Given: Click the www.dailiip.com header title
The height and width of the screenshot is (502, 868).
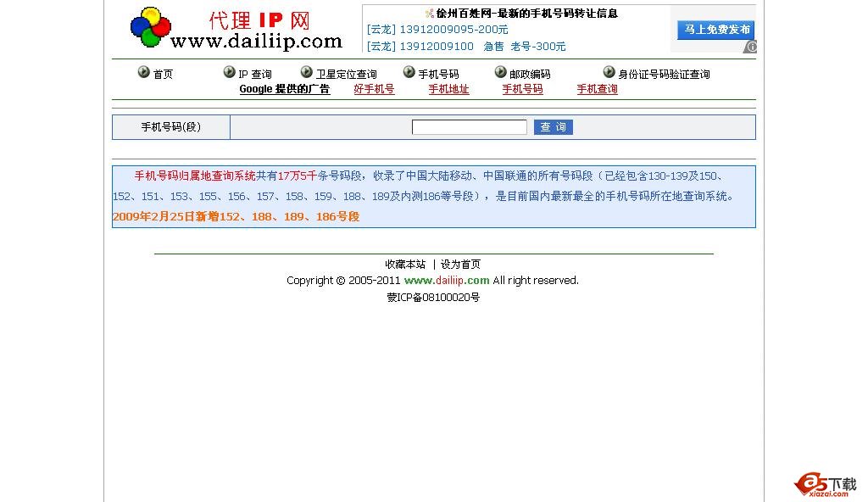Looking at the screenshot, I should point(256,41).
